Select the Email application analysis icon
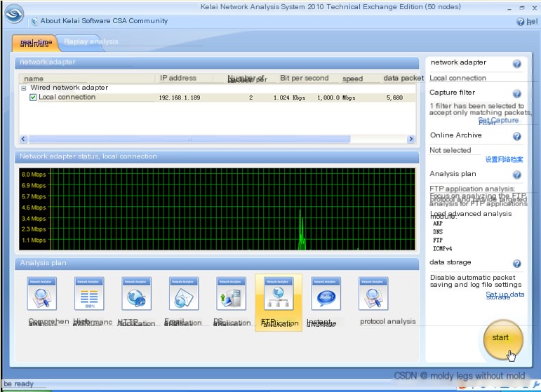 184,294
